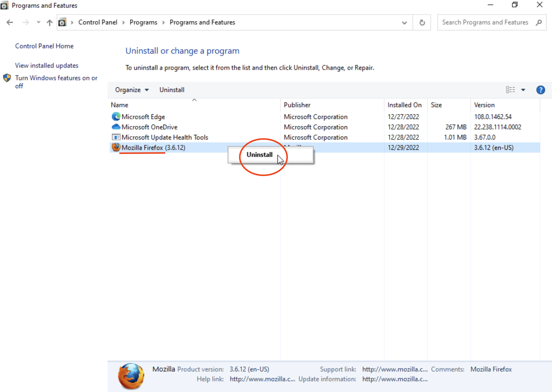552x392 pixels.
Task: Open the Control Panel Home link
Action: pos(44,46)
